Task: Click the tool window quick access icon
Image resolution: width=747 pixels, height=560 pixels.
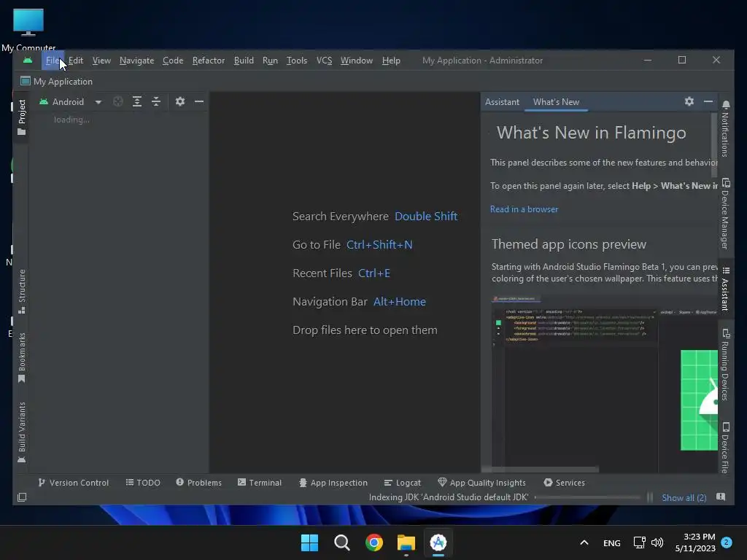Action: pos(22,497)
